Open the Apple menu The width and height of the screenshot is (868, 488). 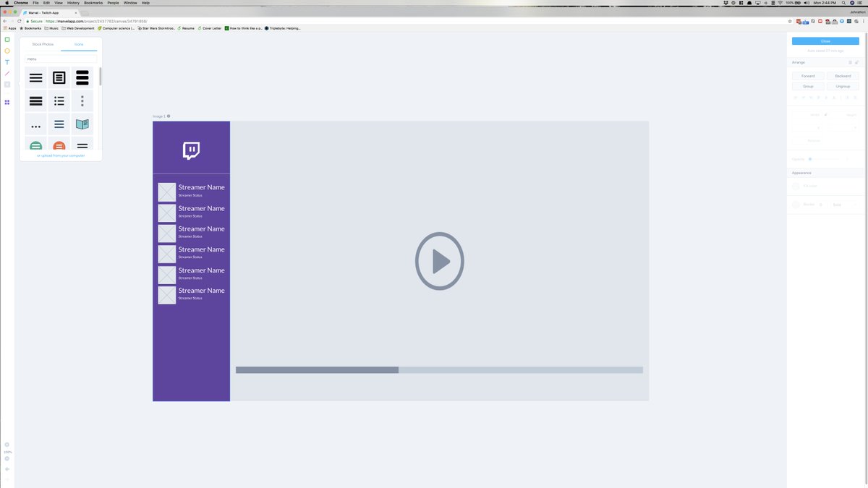[x=7, y=3]
